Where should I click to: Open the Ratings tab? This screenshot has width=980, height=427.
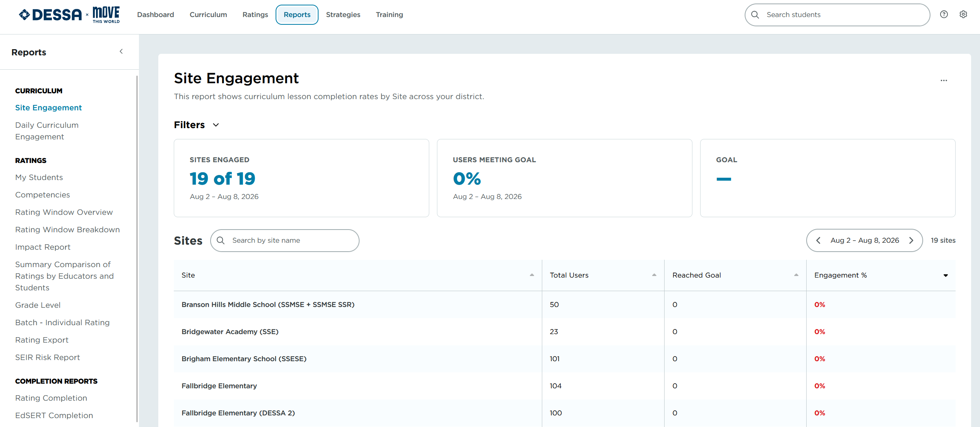(x=255, y=15)
